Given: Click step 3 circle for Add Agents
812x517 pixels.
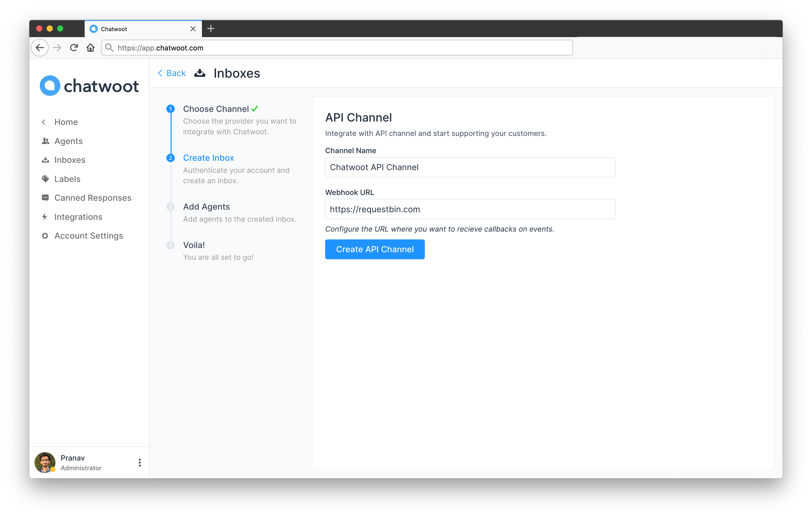Looking at the screenshot, I should coord(171,206).
